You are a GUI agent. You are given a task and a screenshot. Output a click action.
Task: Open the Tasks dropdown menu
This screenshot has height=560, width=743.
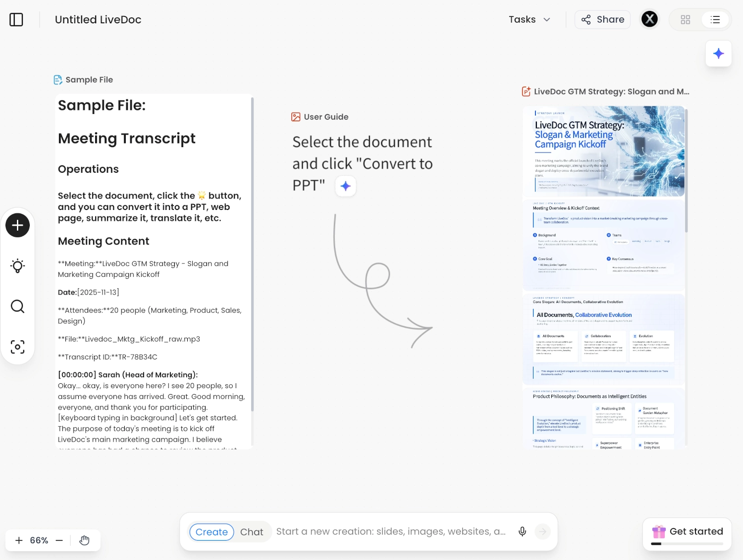click(530, 19)
